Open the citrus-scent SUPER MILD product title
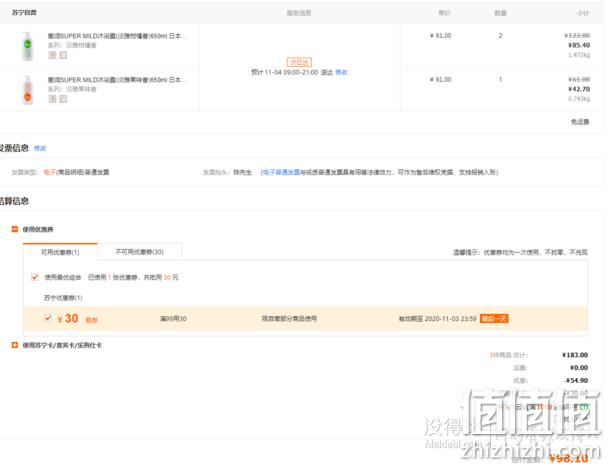Viewport: 610px width, 468px height. pyautogui.click(x=117, y=36)
